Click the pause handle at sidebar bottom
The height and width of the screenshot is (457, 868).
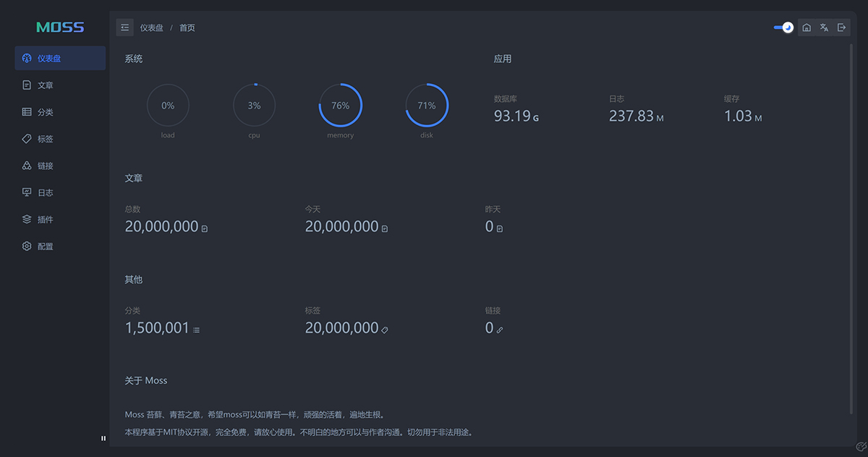(103, 438)
